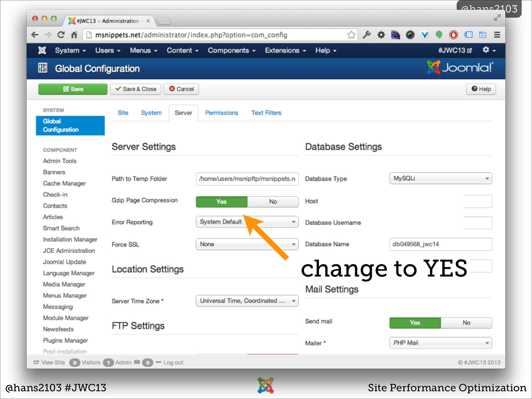
Task: Switch to the Permissions tab
Action: tap(222, 113)
